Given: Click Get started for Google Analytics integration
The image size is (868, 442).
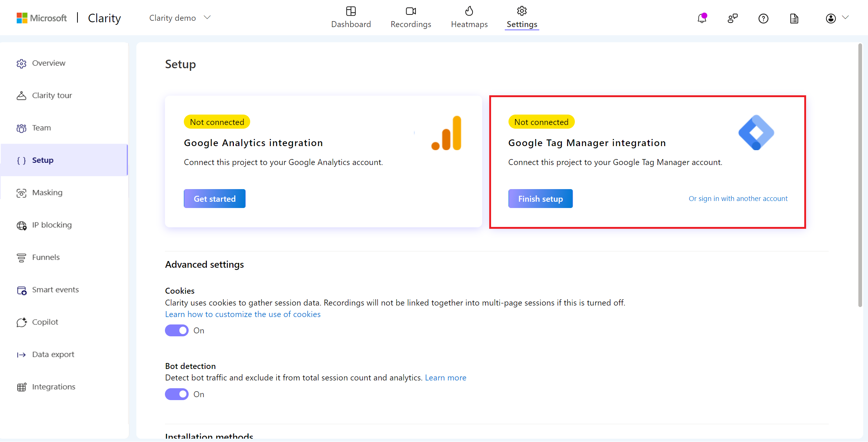Looking at the screenshot, I should (x=215, y=198).
